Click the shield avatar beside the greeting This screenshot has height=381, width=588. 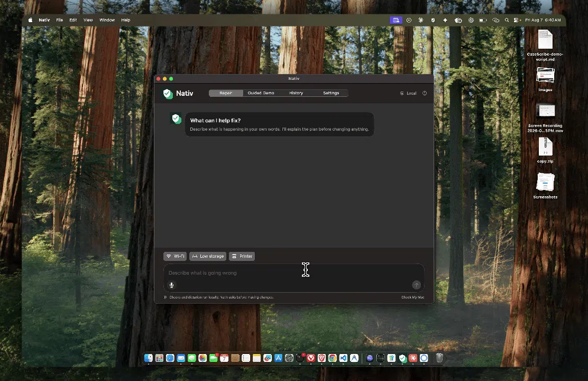(x=176, y=119)
